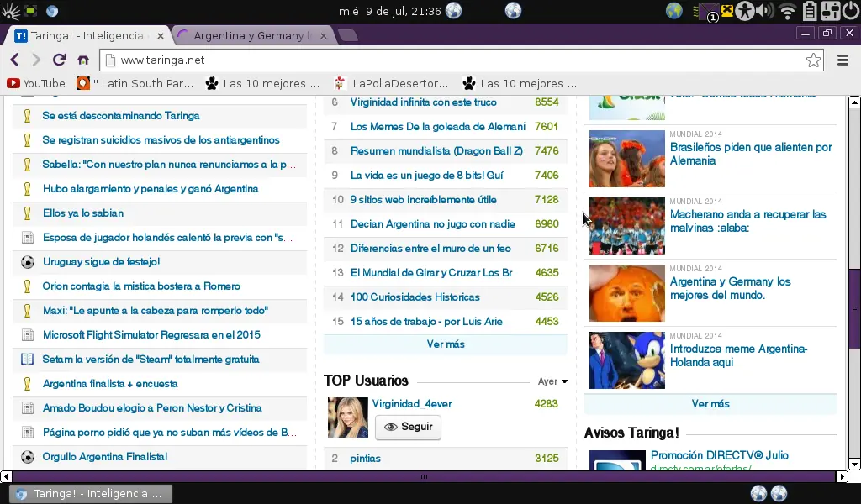Open 9 sitios web increíblemente útile post

(x=424, y=200)
